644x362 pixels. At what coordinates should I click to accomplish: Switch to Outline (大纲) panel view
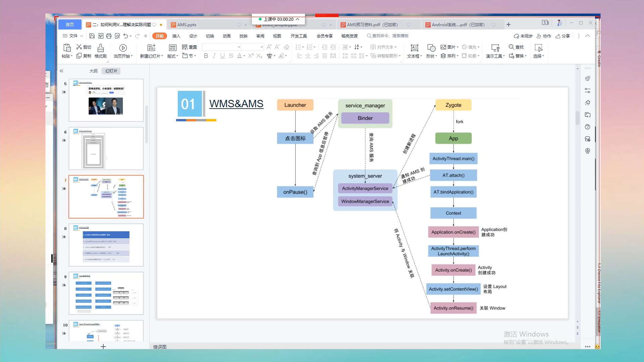tap(93, 71)
